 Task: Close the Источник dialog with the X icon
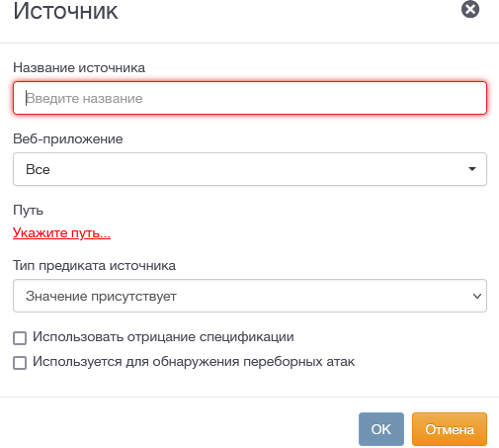coord(470,9)
